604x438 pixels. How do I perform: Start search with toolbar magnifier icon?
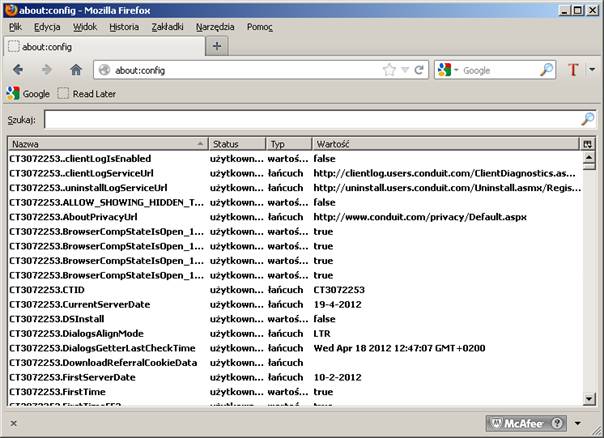pos(546,70)
